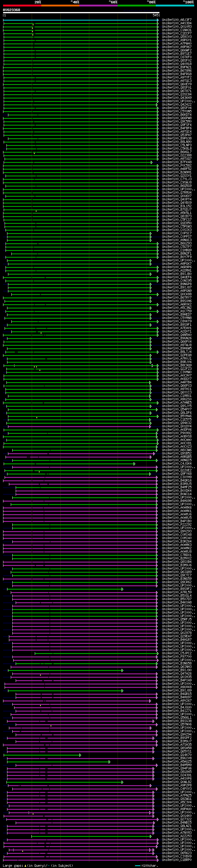Open the UniRef100_A4S3D4 hit label
This screenshot has height=868, width=197.
tap(176, 23)
